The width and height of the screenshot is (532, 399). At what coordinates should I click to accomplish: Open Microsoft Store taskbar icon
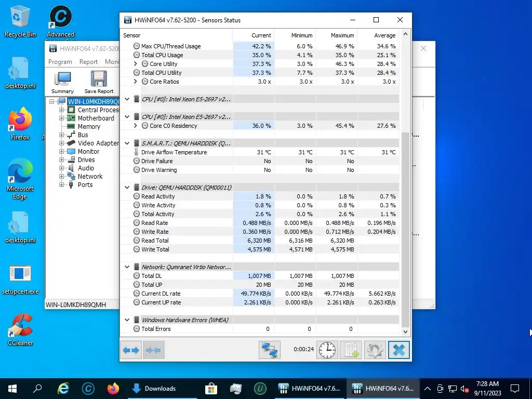(211, 389)
